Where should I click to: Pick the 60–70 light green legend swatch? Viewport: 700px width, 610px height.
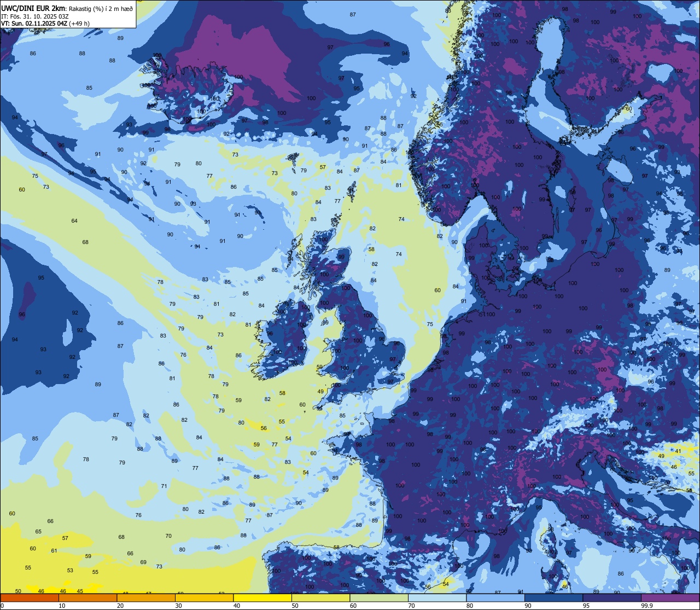379,598
